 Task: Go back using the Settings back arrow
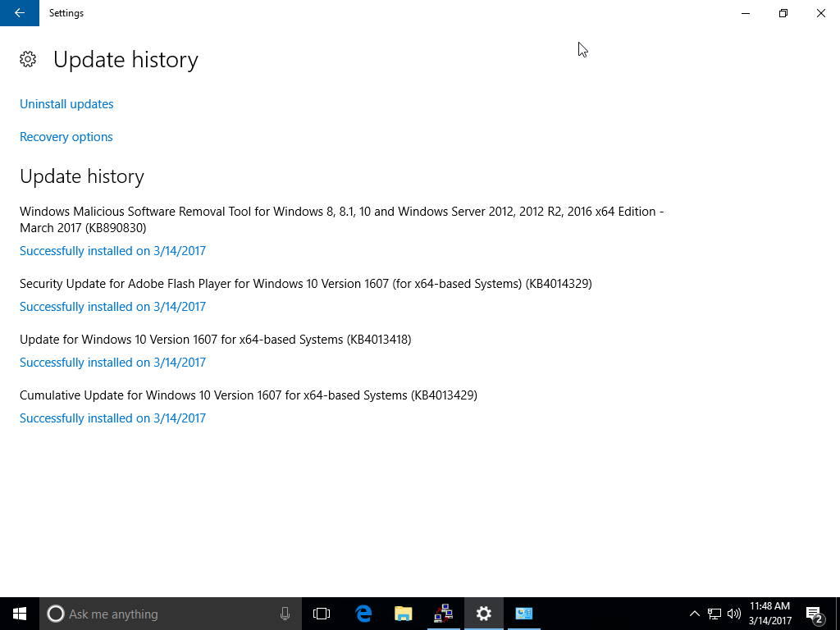[x=20, y=13]
